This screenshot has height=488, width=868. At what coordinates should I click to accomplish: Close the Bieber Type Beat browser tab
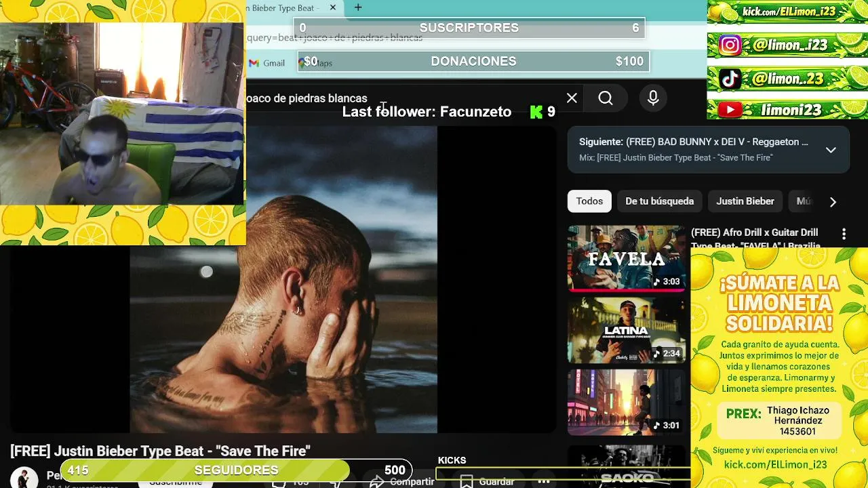click(x=333, y=7)
